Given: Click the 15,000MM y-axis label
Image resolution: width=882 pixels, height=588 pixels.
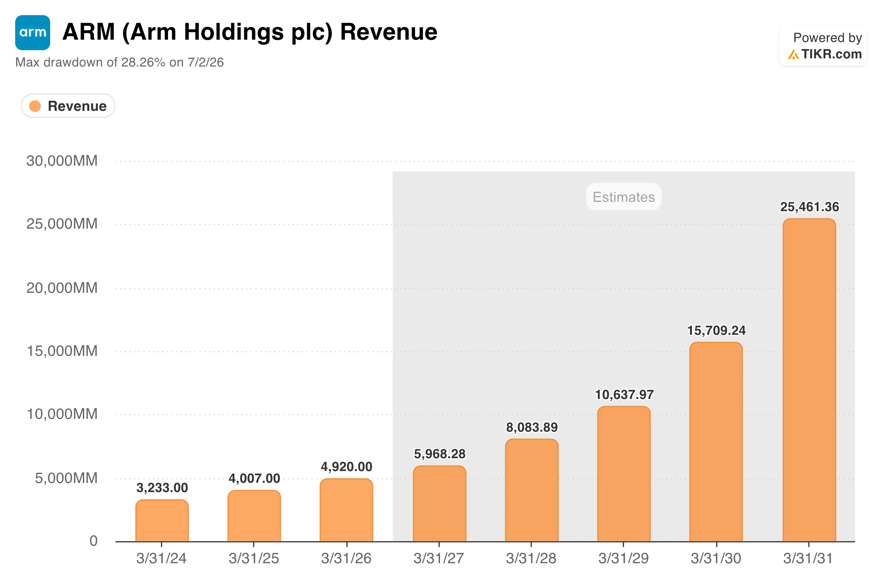Looking at the screenshot, I should coord(62,351).
